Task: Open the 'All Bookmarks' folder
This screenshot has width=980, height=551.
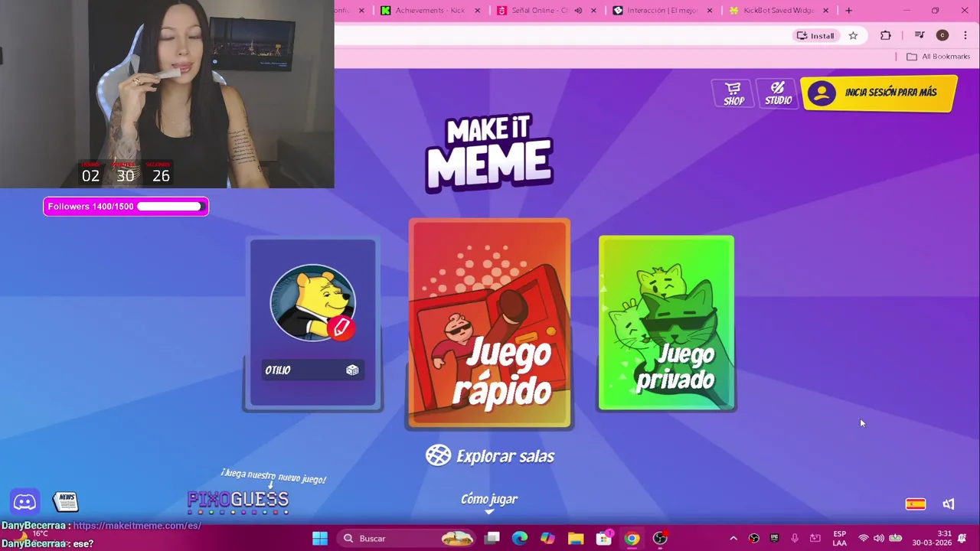Action: 938,57
